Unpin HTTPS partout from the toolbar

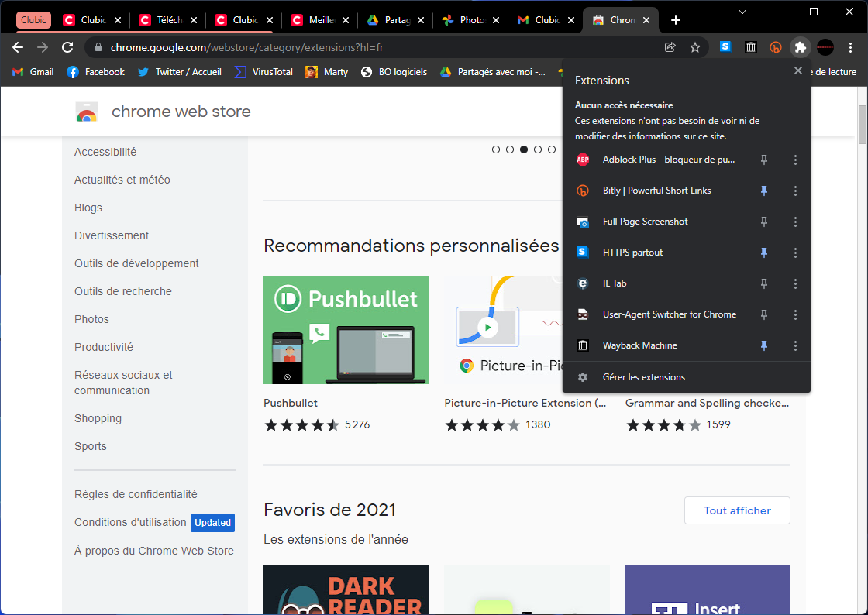coord(764,253)
